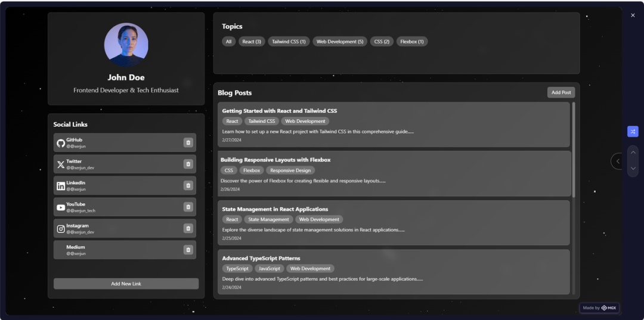
Task: Choose the Web Development (5) topic
Action: (340, 42)
